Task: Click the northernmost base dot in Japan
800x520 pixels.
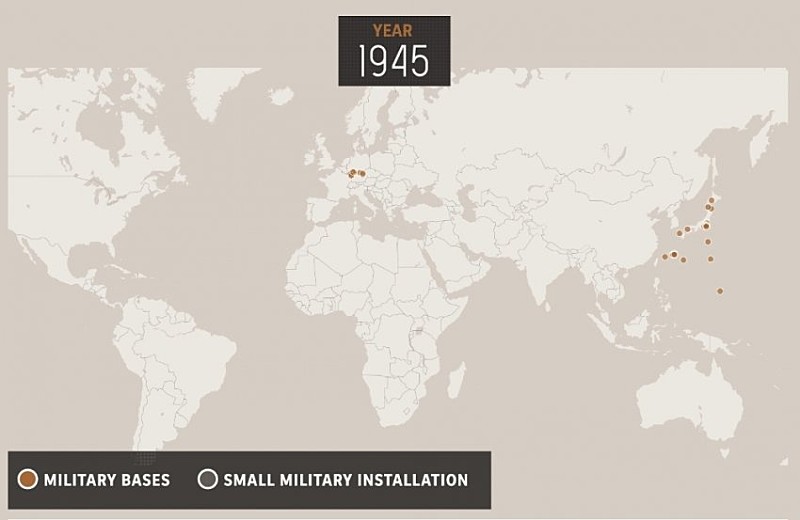Action: tap(712, 200)
